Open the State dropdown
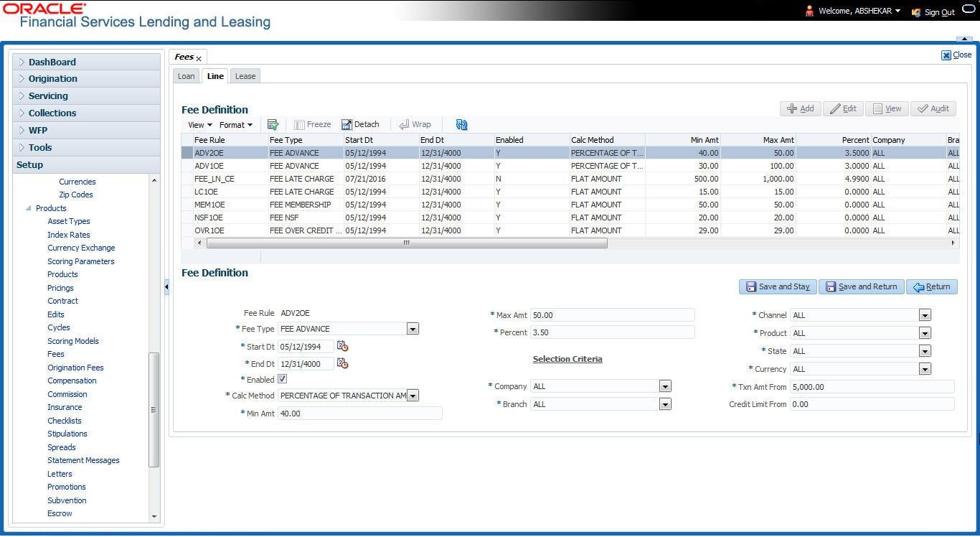980x537 pixels. (x=925, y=351)
